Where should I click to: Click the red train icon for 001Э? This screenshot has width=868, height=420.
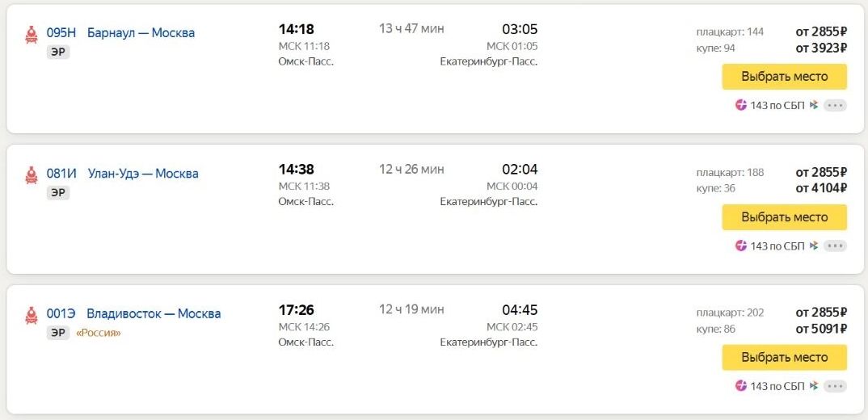click(32, 314)
